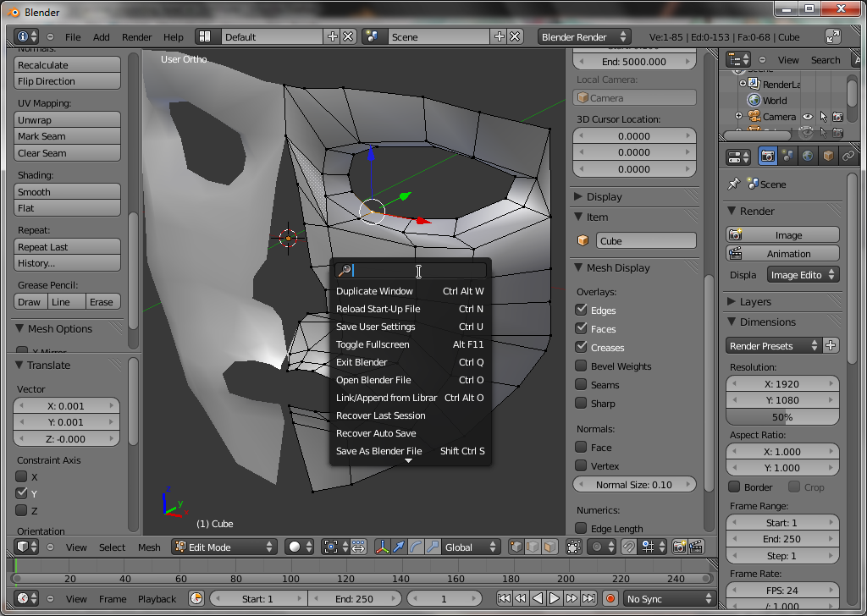Screen dimensions: 867x616
Task: Enable the Border checkbox
Action: click(734, 487)
